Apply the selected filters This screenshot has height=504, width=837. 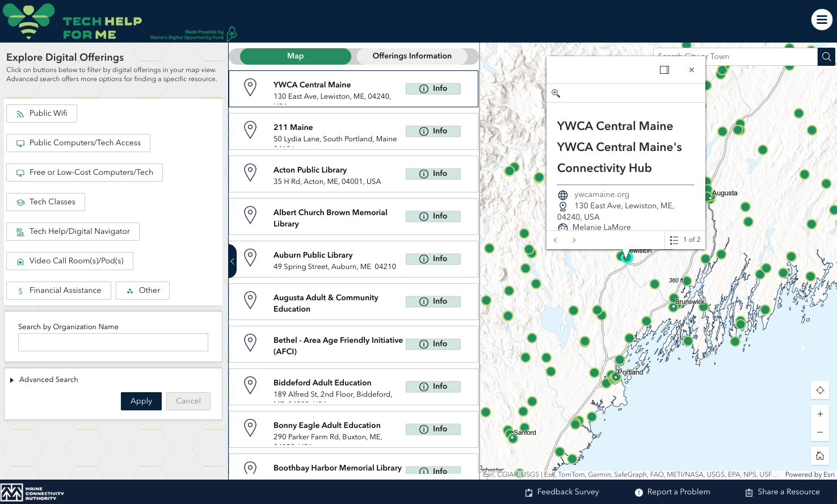click(141, 401)
